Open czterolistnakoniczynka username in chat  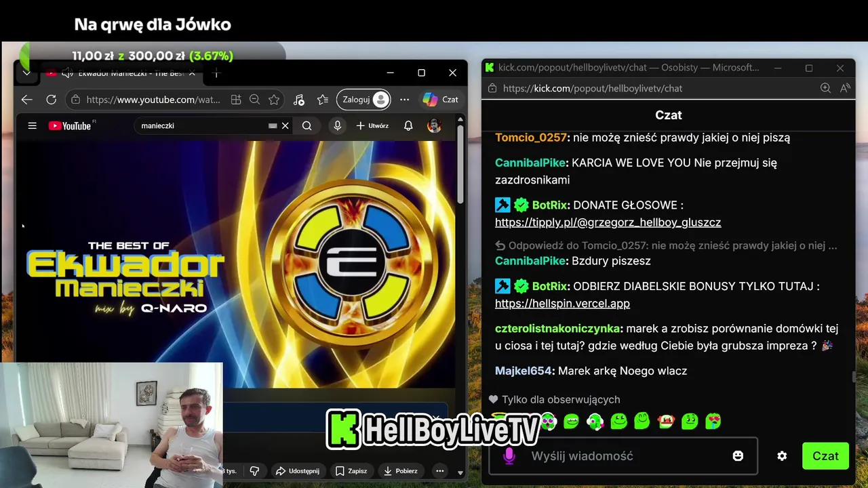pos(557,329)
